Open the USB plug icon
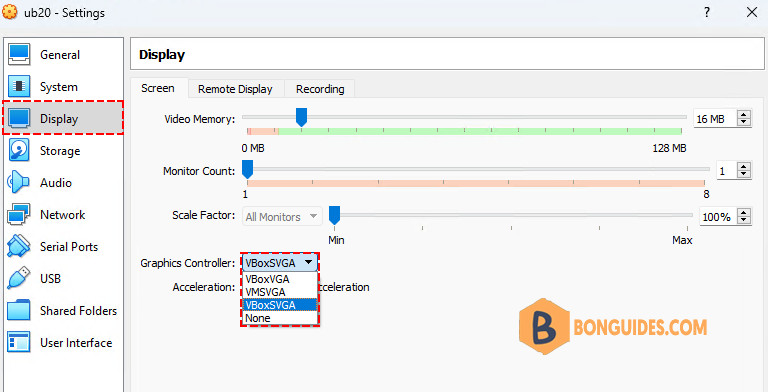Screen dimensions: 768x392 pos(19,278)
